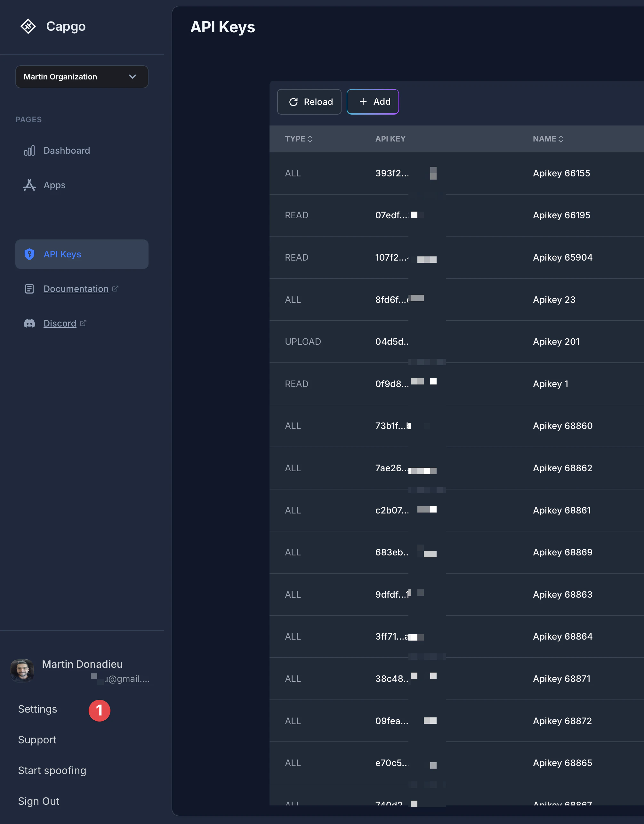Open Settings in the sidebar
The image size is (644, 824).
38,709
